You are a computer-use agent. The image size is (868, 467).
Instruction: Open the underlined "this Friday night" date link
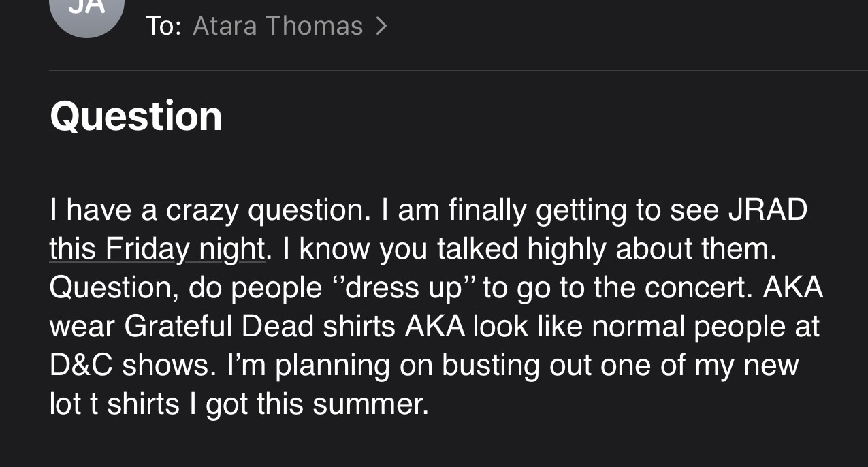[x=157, y=251]
